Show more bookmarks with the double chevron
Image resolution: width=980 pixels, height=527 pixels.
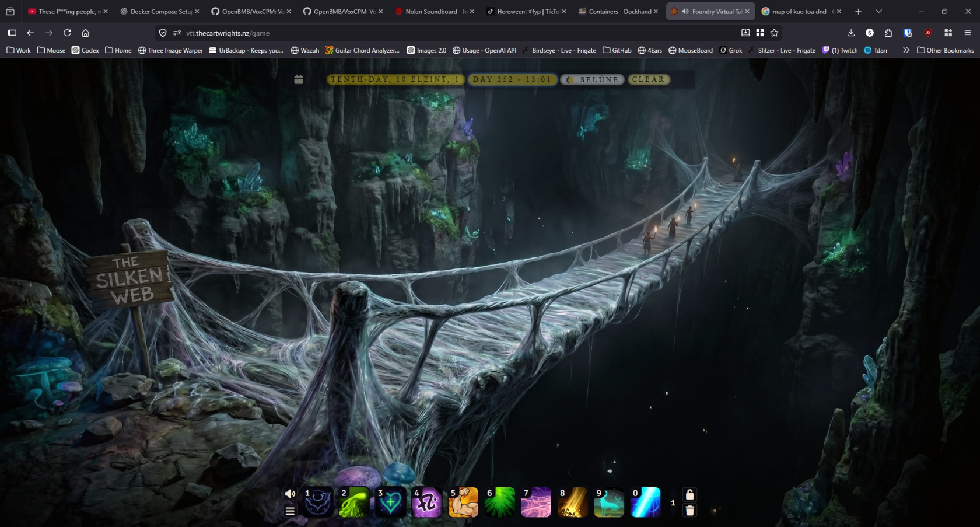click(906, 50)
